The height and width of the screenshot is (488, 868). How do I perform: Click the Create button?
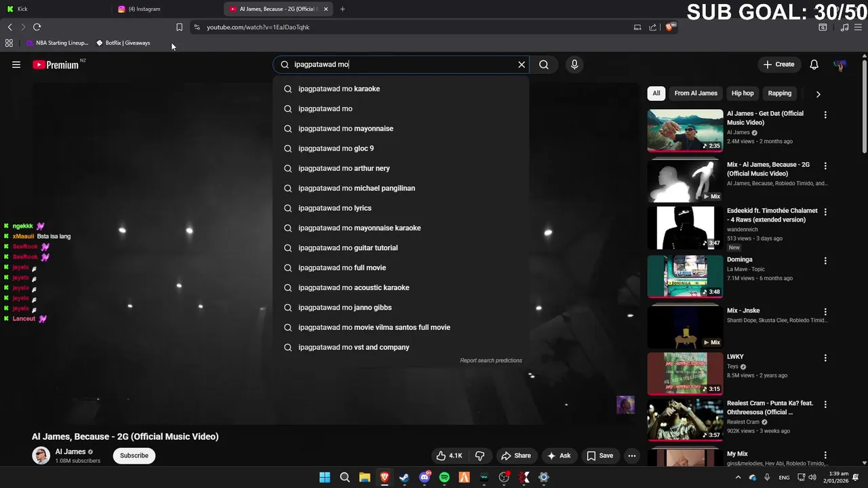tap(778, 64)
